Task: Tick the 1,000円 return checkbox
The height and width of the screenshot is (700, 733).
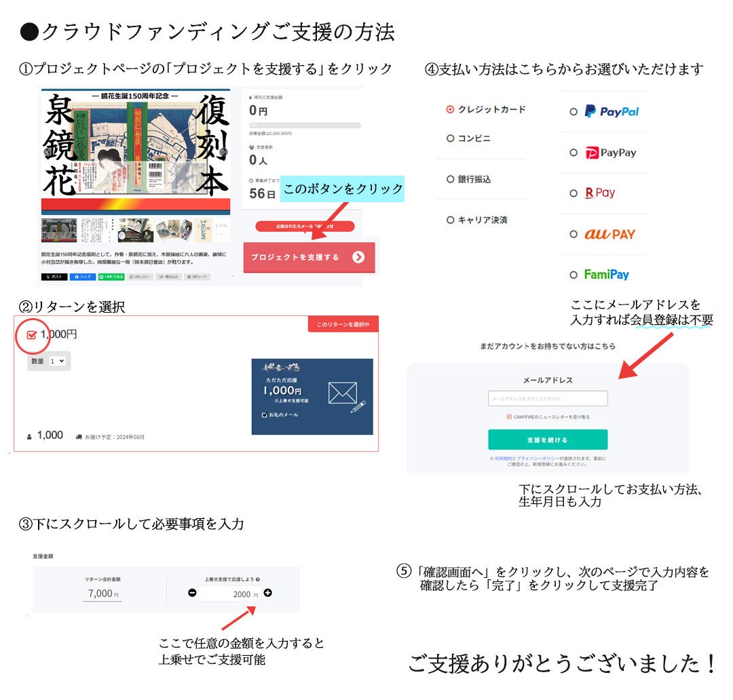Action: (31, 334)
